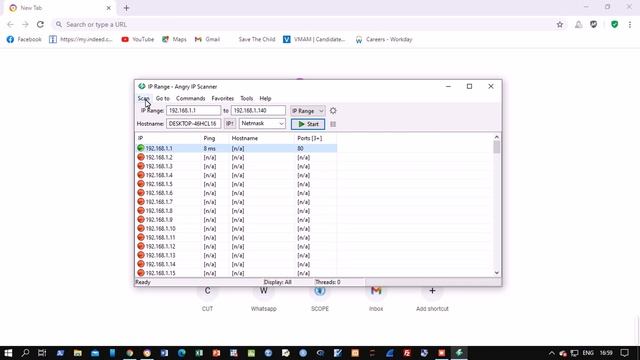Reload the browser page
The width and height of the screenshot is (640, 360).
(x=40, y=24)
